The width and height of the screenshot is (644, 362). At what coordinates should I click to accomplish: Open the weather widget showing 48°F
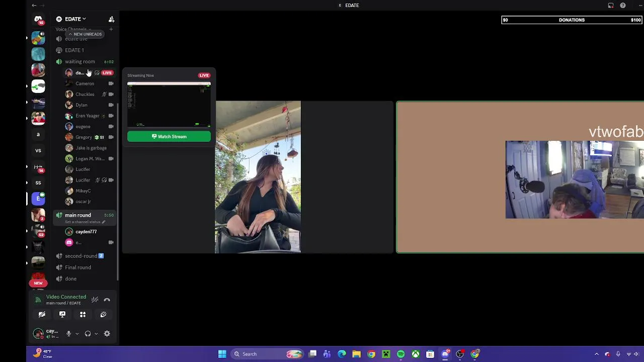(42, 353)
